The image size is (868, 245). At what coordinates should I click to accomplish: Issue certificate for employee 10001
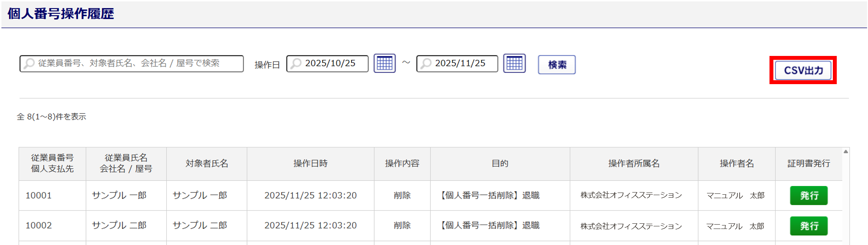point(809,196)
